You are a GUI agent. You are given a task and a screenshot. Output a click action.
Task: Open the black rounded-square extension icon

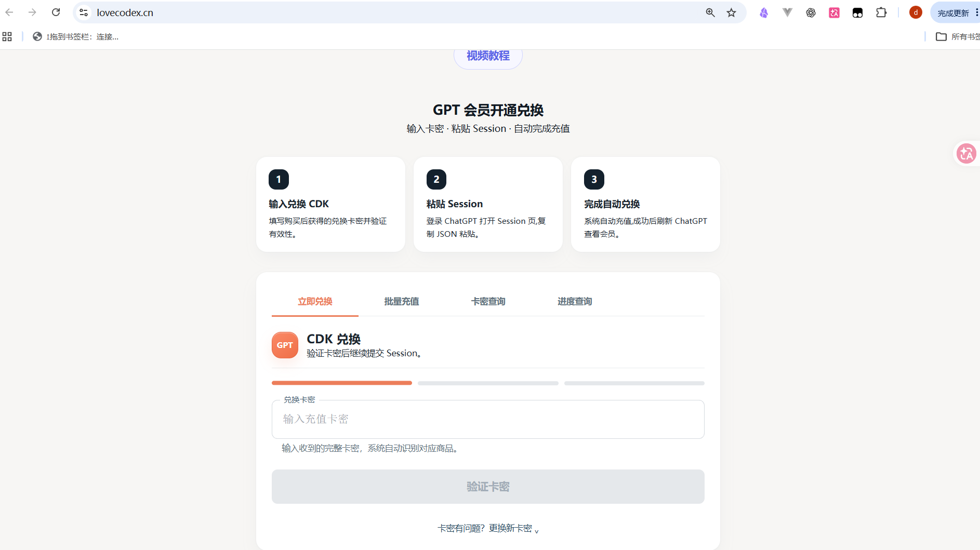coord(858,12)
